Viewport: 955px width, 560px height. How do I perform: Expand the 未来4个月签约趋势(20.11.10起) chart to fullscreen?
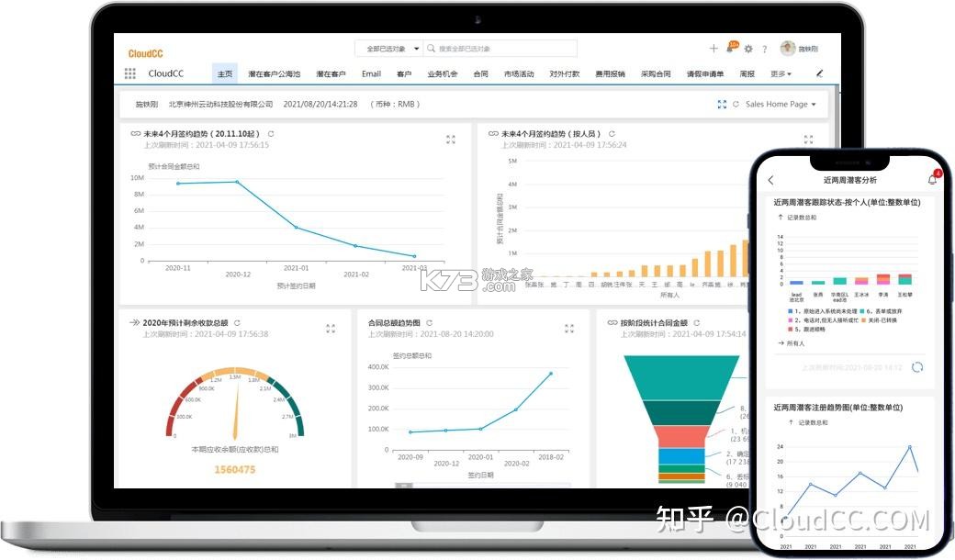click(x=451, y=140)
